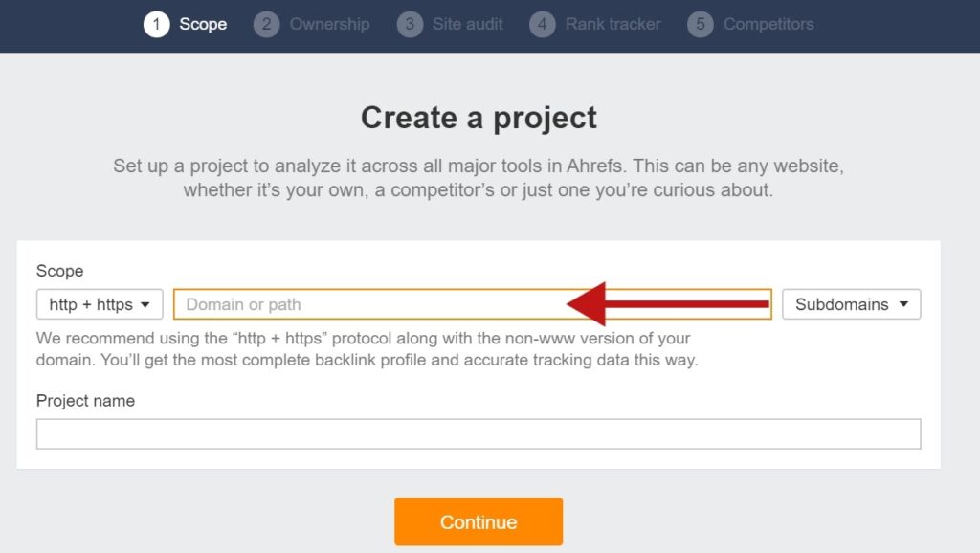Click the step 1 circle icon

[x=156, y=24]
